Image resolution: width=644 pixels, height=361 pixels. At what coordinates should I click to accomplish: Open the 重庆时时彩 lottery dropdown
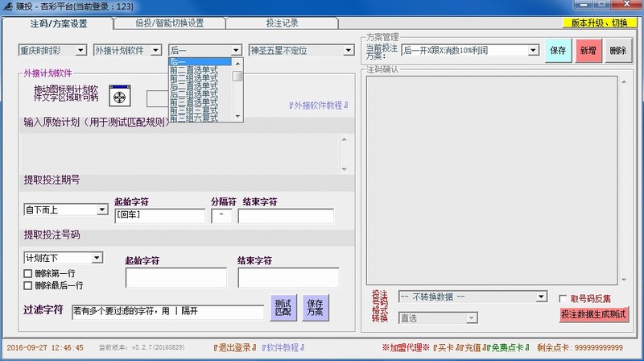52,50
